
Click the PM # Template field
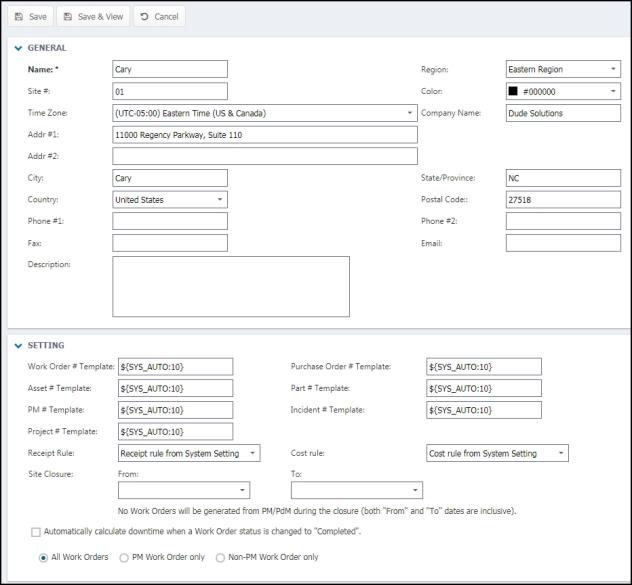(175, 410)
